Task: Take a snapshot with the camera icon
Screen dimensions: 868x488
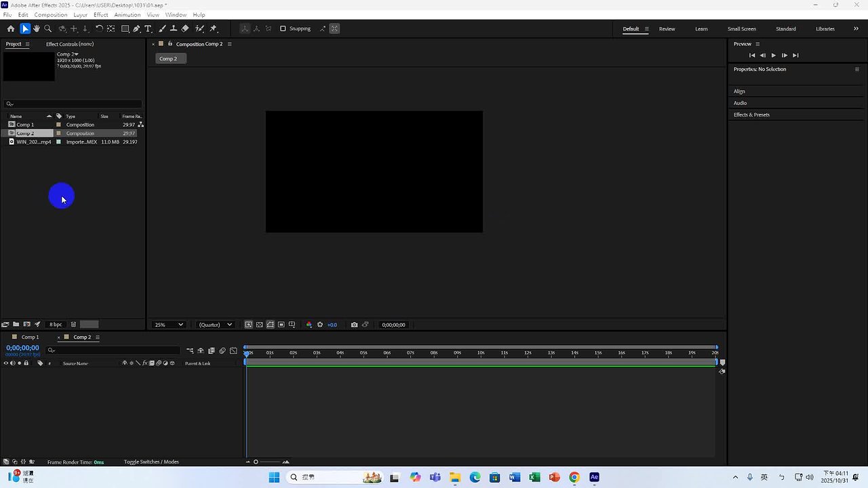Action: click(x=354, y=325)
